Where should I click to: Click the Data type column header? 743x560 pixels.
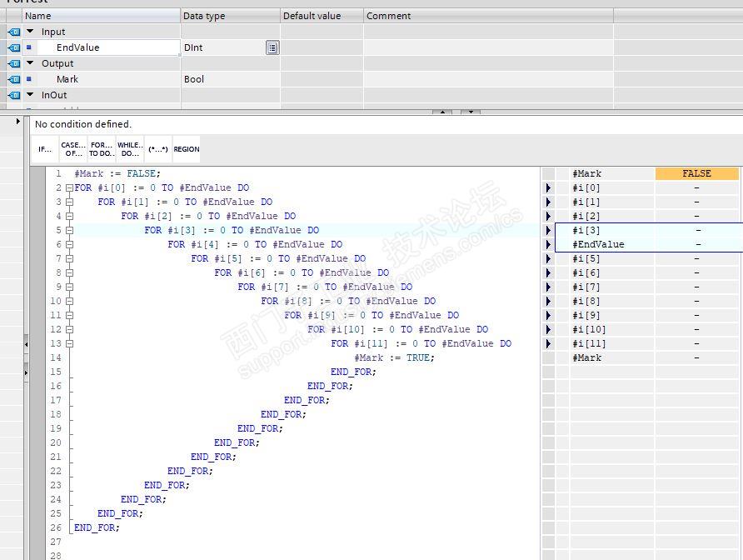pos(230,16)
